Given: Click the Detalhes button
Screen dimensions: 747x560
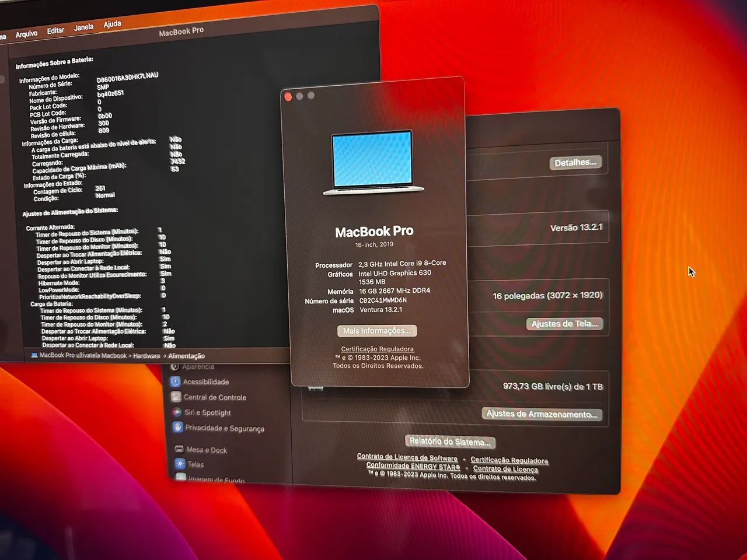Looking at the screenshot, I should click(575, 163).
